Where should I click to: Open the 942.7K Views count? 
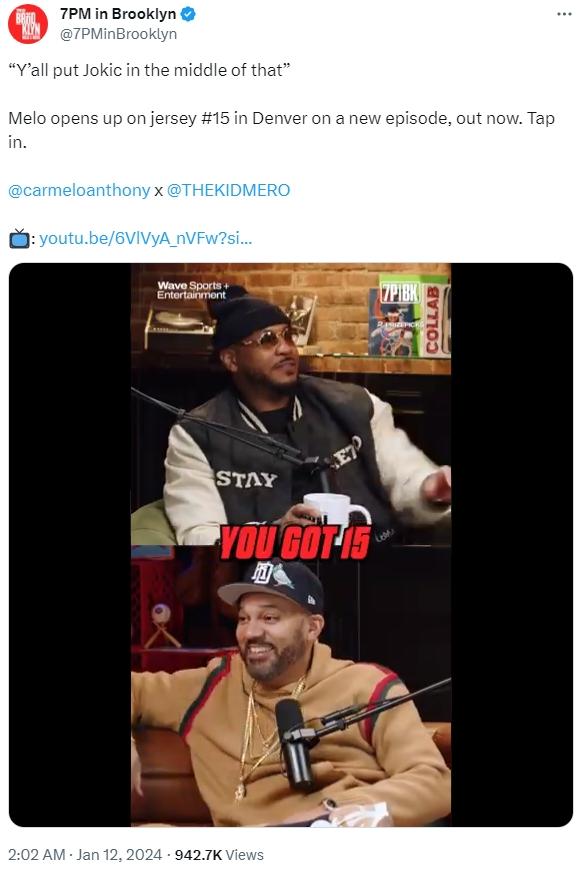(219, 854)
